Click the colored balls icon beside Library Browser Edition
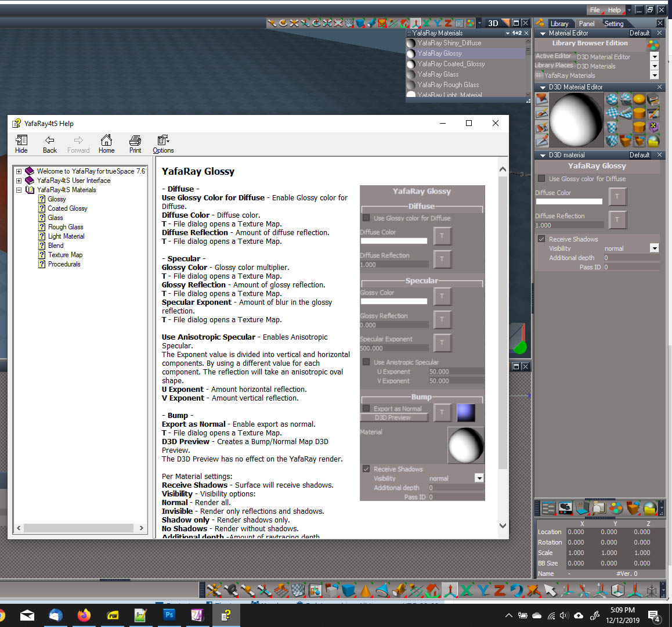 (653, 45)
